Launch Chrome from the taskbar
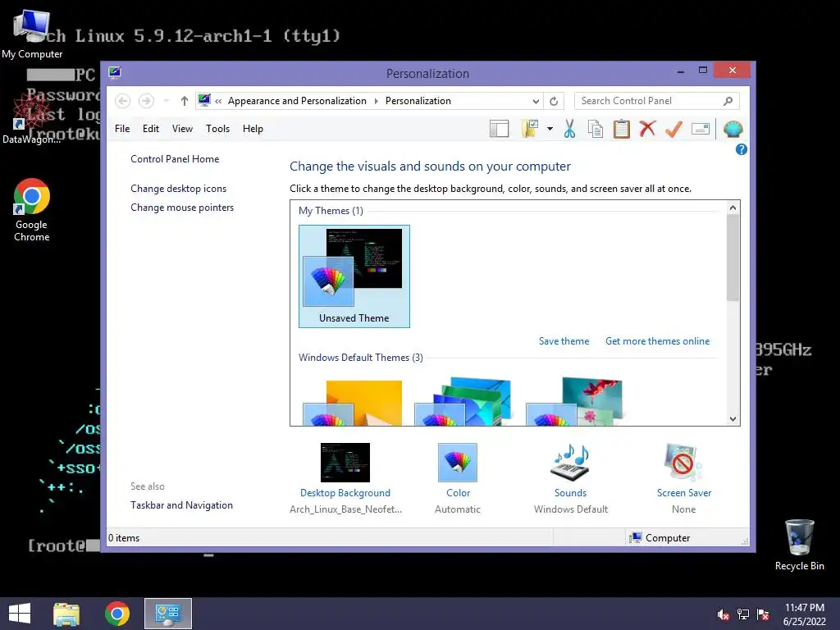The width and height of the screenshot is (840, 630). [x=116, y=614]
